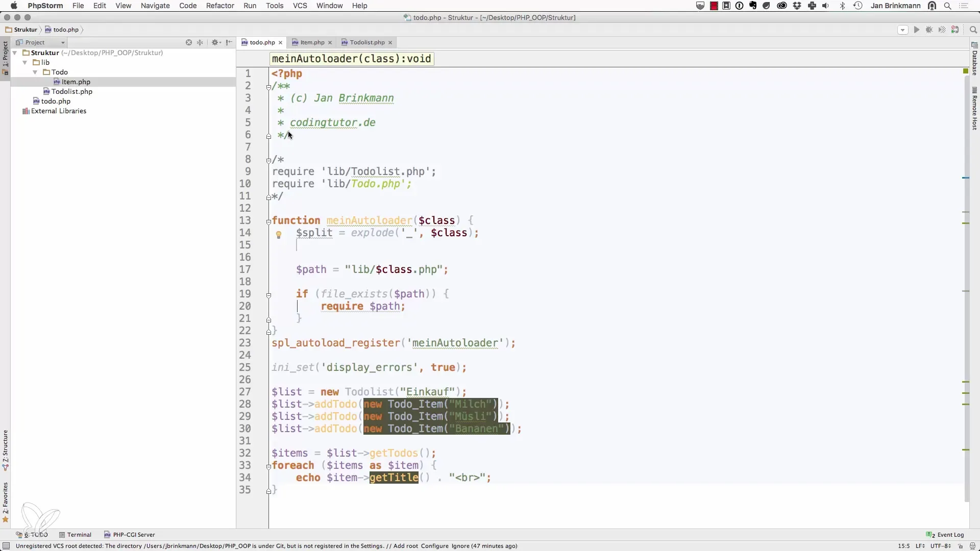Click the Run button in the toolbar
This screenshot has height=551, width=980.
[916, 30]
